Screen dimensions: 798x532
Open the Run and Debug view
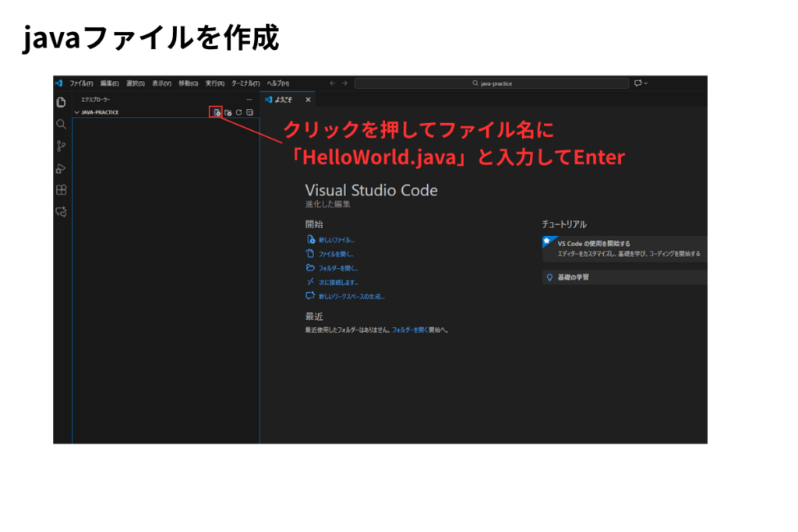(61, 168)
